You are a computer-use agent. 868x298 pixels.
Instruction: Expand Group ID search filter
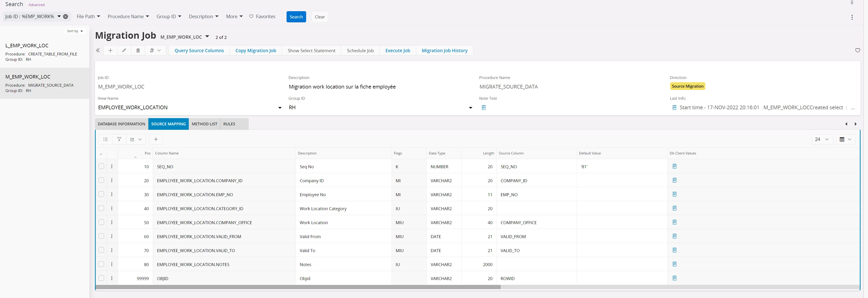169,17
